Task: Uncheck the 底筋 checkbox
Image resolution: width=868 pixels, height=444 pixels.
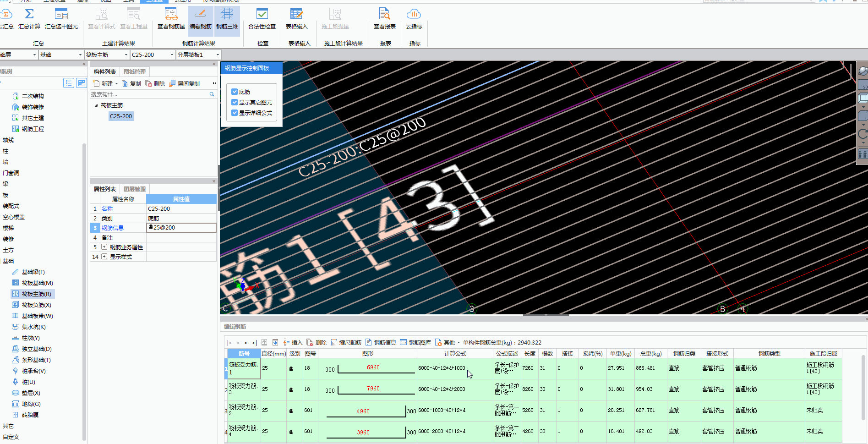Action: click(235, 92)
